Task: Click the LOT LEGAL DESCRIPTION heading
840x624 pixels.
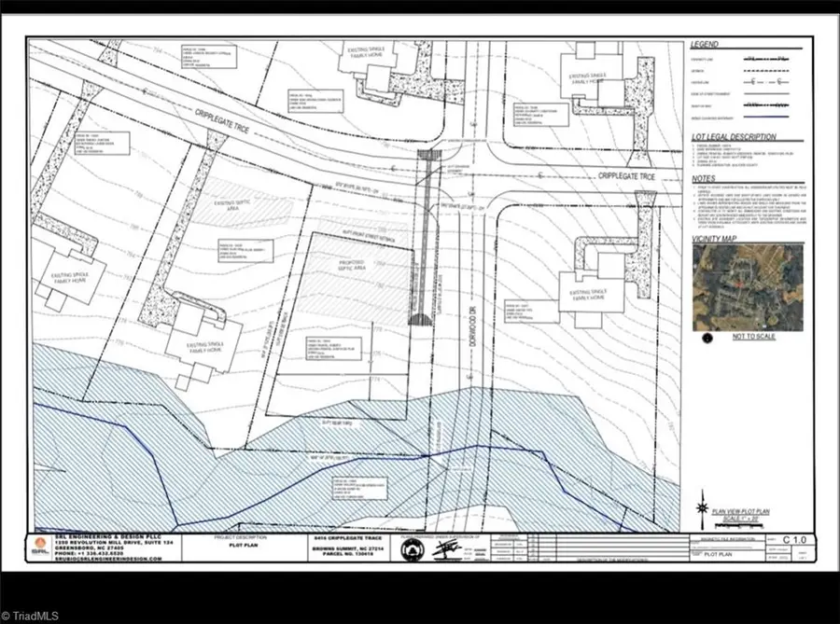Action: 734,137
